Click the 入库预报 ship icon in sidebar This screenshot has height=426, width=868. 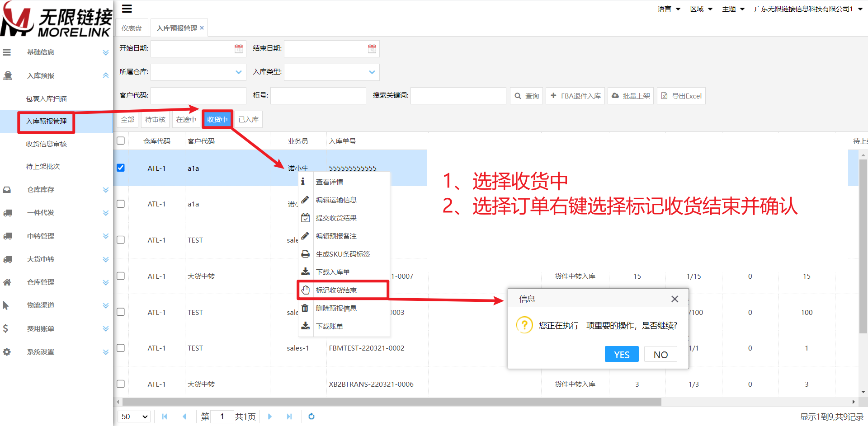tap(8, 75)
